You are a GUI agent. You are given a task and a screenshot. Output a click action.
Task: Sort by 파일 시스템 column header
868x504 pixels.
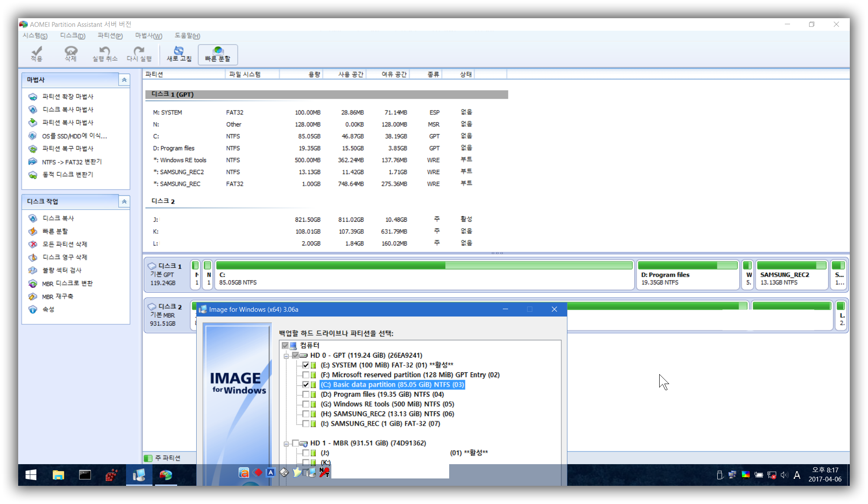click(x=253, y=74)
